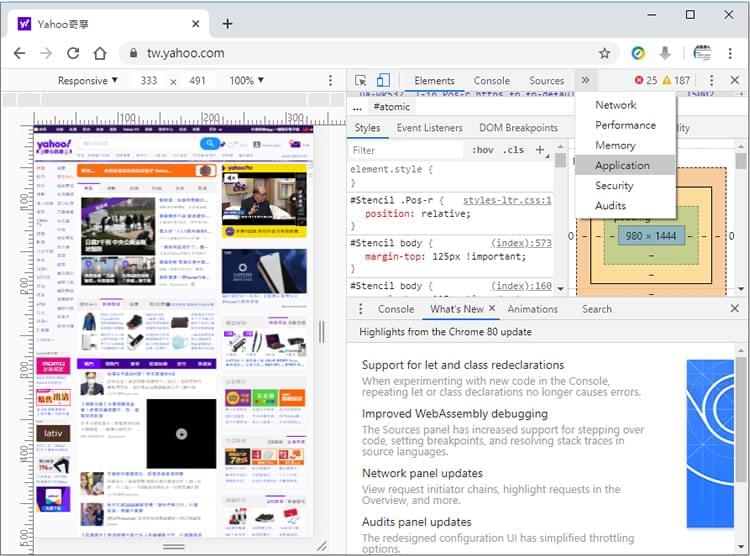Click the calendar-like extension icon
The image size is (750, 556).
tap(702, 53)
